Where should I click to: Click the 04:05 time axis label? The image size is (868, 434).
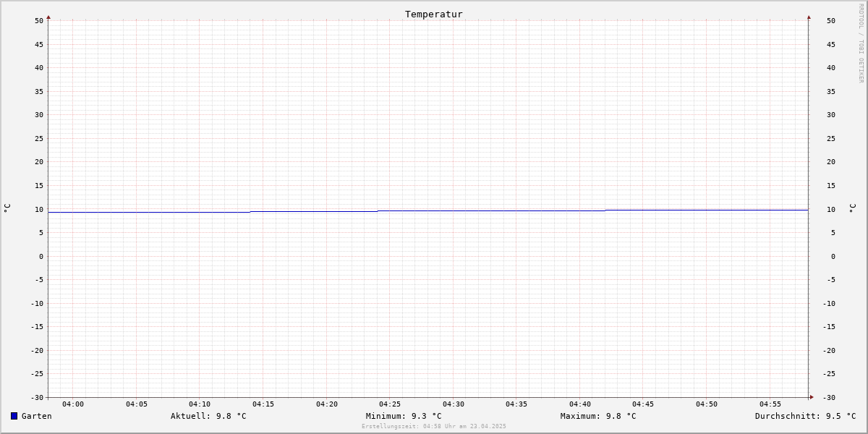[x=137, y=404]
